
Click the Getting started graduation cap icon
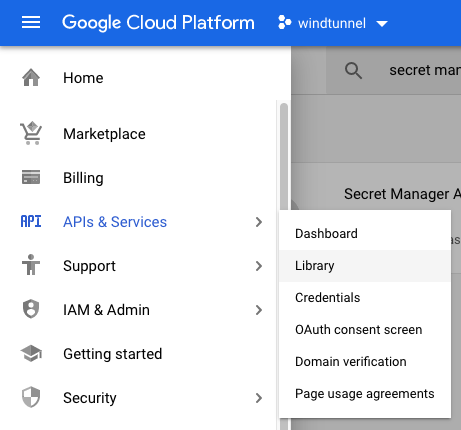[31, 353]
